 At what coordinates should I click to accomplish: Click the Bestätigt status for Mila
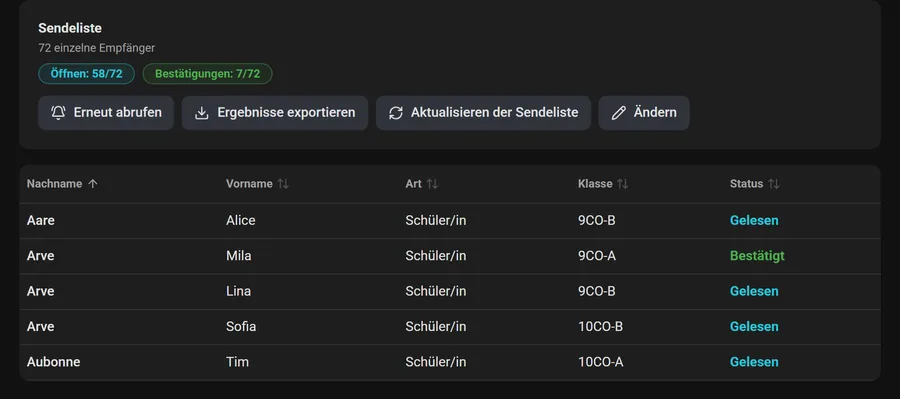coord(757,256)
